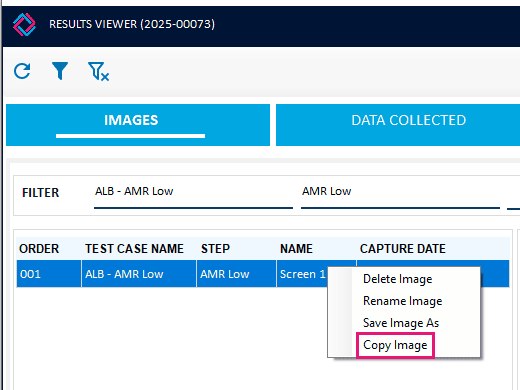Sort by the NAME column header
The image size is (520, 390).
coord(296,249)
